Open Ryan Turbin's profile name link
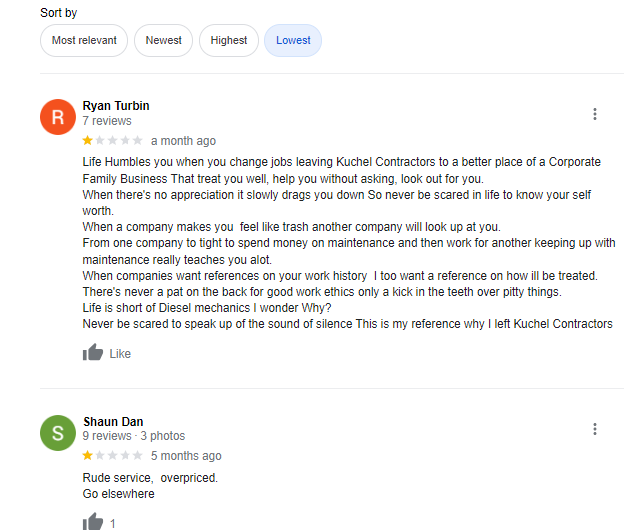 pos(116,106)
